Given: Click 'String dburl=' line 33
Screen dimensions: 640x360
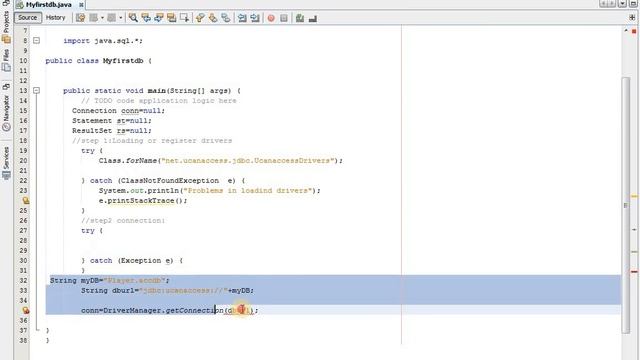Looking at the screenshot, I should coord(167,291).
